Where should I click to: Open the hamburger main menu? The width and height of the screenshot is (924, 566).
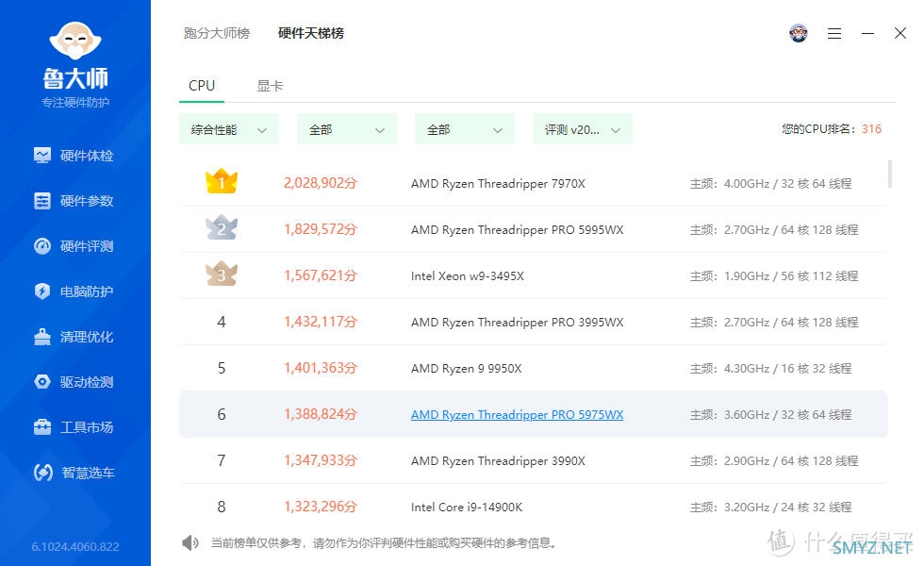(x=834, y=34)
